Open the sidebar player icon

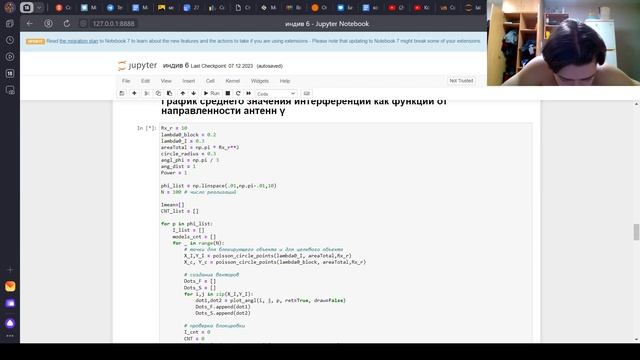(x=10, y=57)
